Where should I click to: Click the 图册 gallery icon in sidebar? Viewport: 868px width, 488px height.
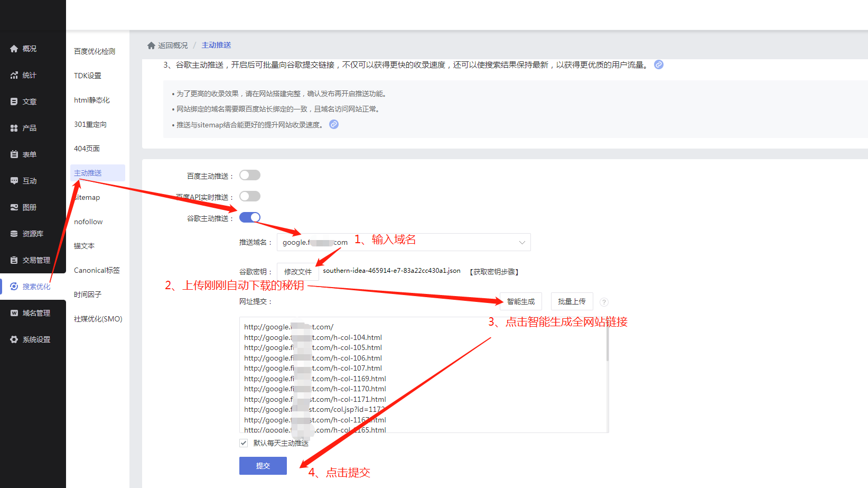pyautogui.click(x=14, y=207)
